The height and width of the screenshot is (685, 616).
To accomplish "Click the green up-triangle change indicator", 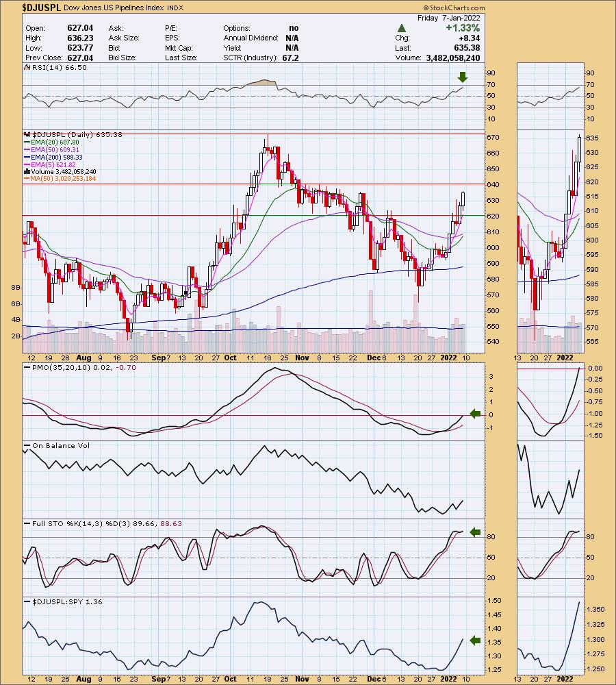I will point(402,28).
